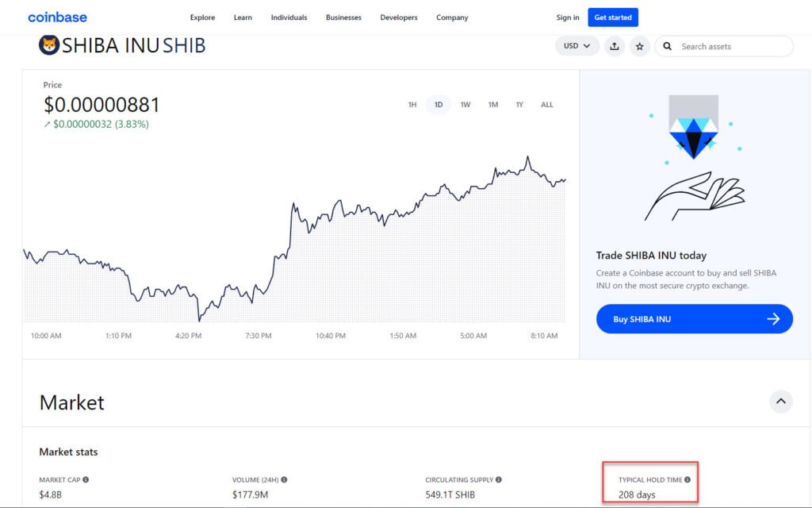Image resolution: width=812 pixels, height=508 pixels.
Task: Click the 4:20 PM axis label
Action: (189, 336)
